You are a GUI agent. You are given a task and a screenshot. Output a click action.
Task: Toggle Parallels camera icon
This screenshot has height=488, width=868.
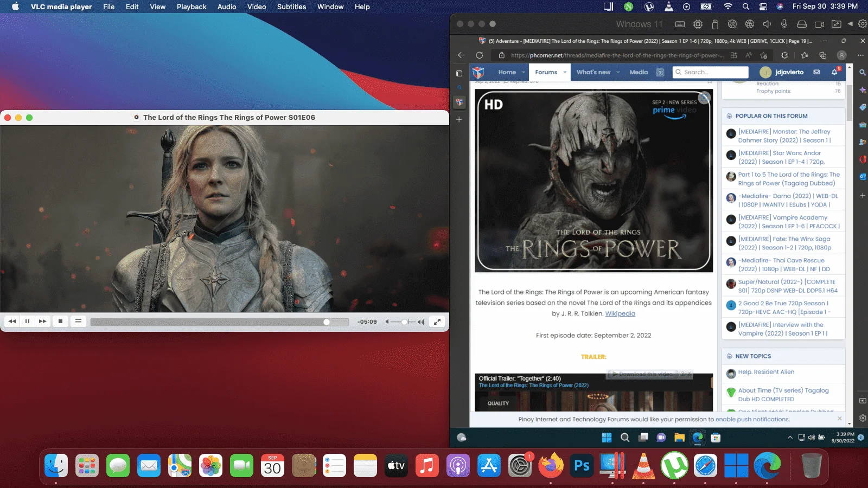819,24
